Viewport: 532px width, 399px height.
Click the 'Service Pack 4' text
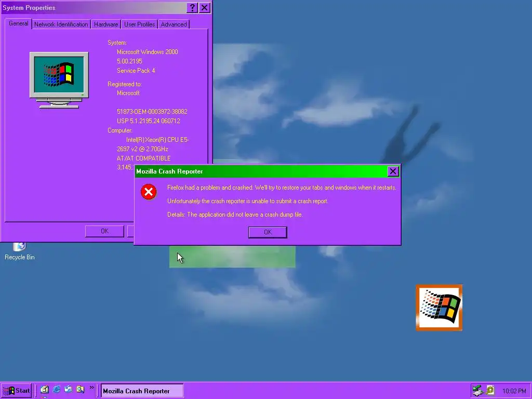click(x=136, y=71)
